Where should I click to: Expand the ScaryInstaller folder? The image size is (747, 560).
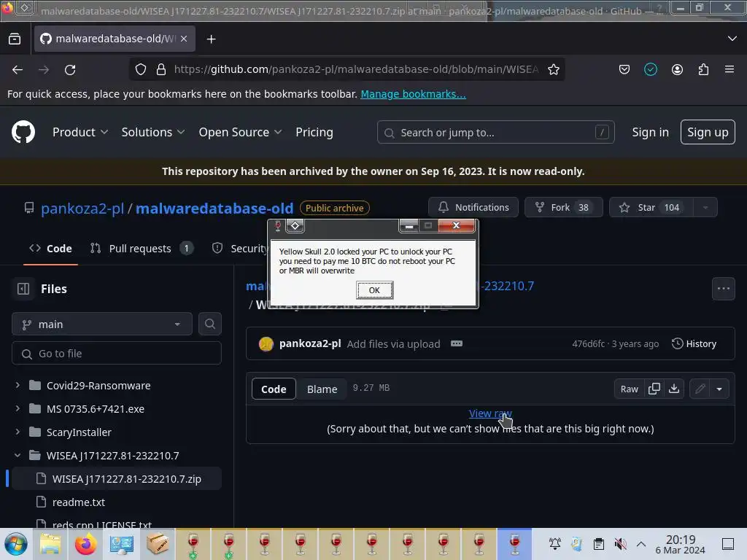pos(18,432)
